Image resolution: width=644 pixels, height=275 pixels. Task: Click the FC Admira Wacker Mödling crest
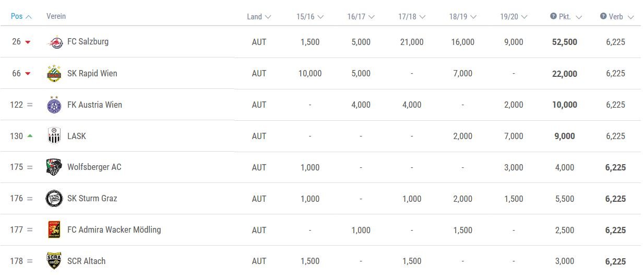pos(54,230)
